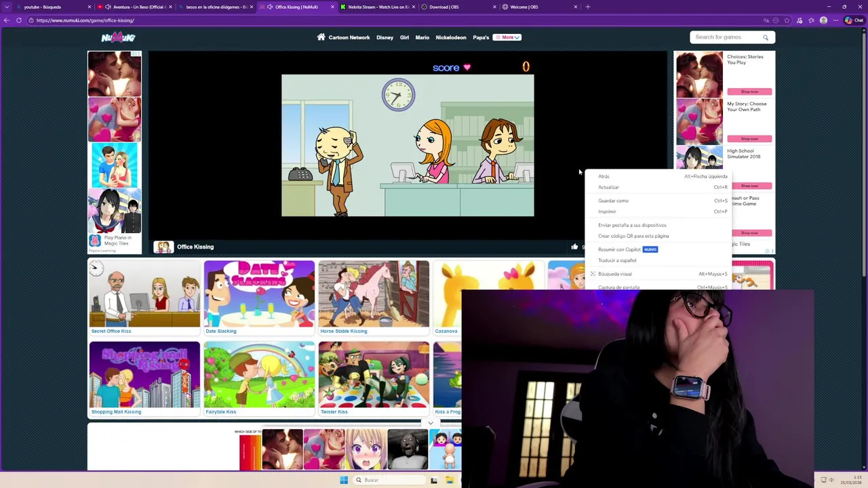Choose Crear código QR para esta página
This screenshot has height=488, width=868.
coord(658,236)
